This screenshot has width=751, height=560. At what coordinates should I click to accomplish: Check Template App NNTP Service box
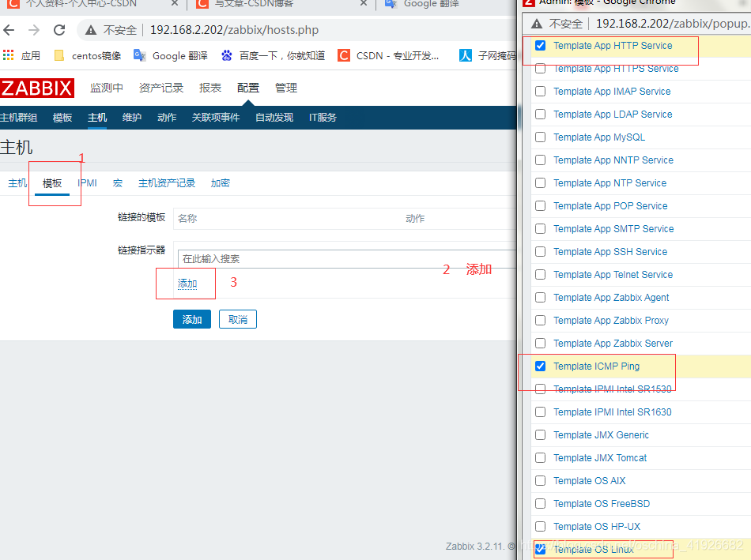pyautogui.click(x=540, y=160)
